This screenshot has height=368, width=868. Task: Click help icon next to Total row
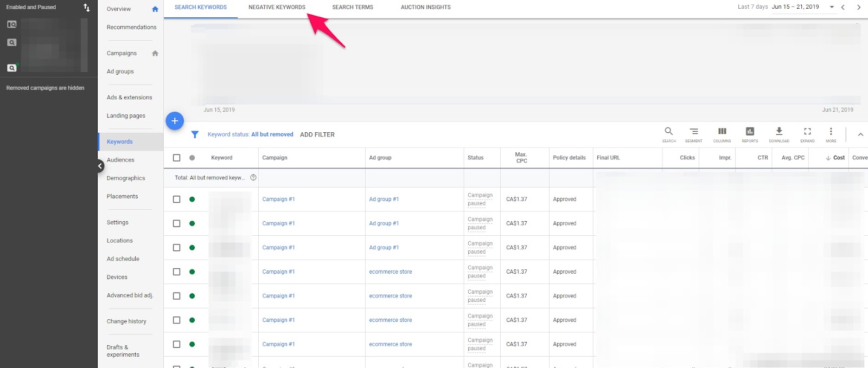point(253,178)
